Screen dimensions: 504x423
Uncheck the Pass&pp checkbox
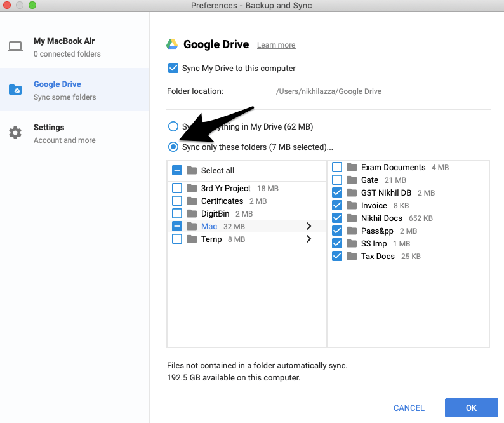point(337,231)
